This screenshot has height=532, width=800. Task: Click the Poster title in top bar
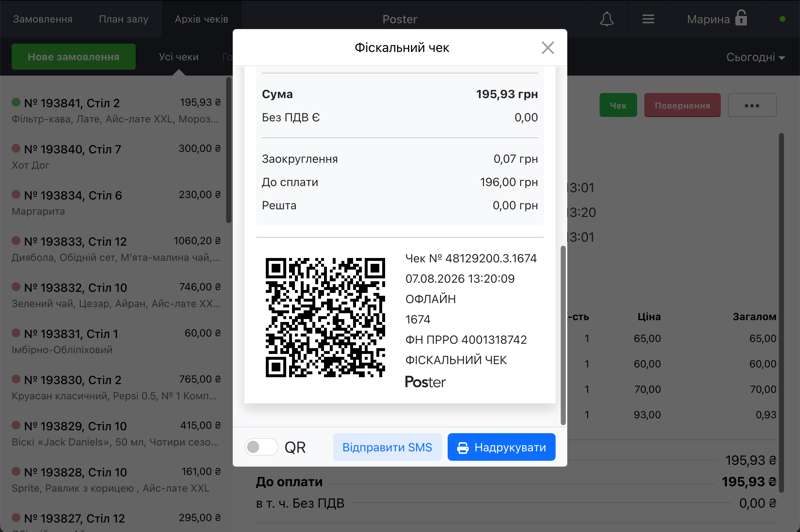pyautogui.click(x=399, y=19)
